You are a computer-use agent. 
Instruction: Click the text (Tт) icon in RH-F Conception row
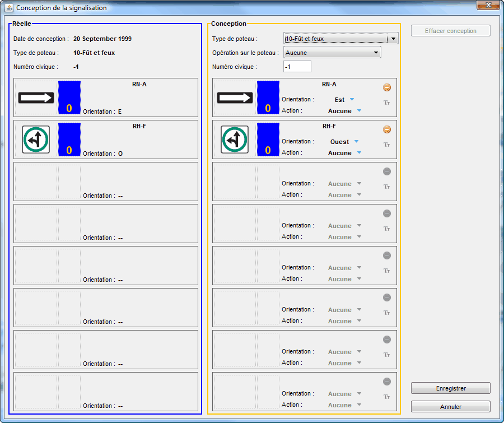(x=386, y=145)
